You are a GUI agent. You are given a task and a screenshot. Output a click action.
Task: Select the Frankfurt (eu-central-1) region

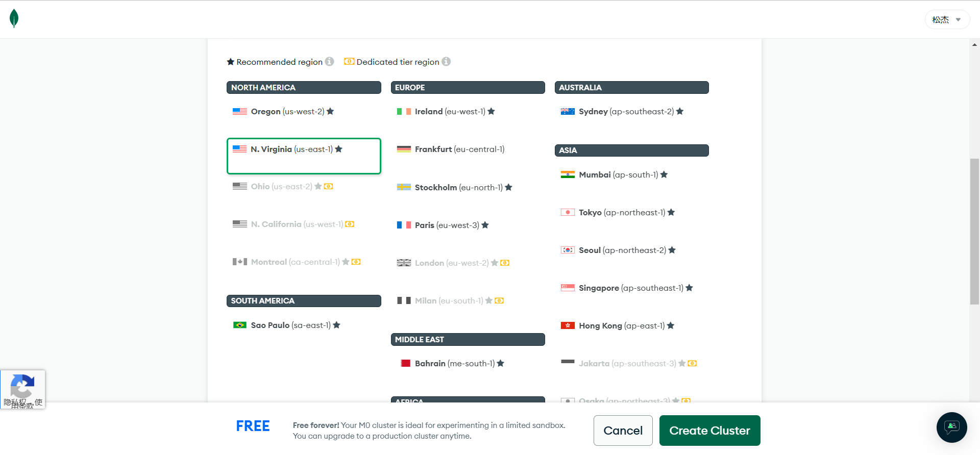tap(468, 149)
